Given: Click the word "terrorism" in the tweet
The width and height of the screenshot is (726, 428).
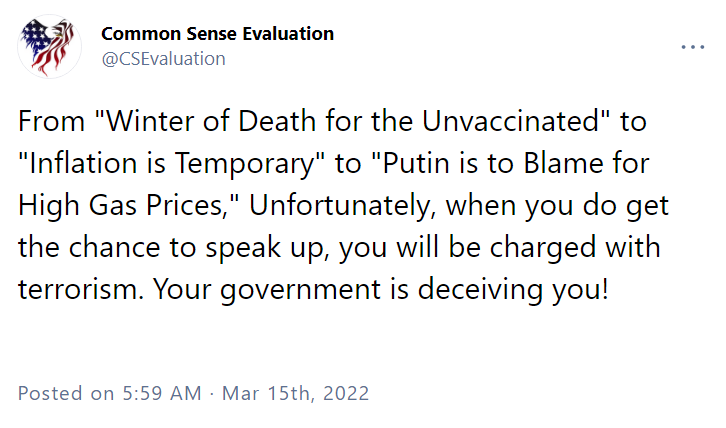Looking at the screenshot, I should pyautogui.click(x=77, y=290).
